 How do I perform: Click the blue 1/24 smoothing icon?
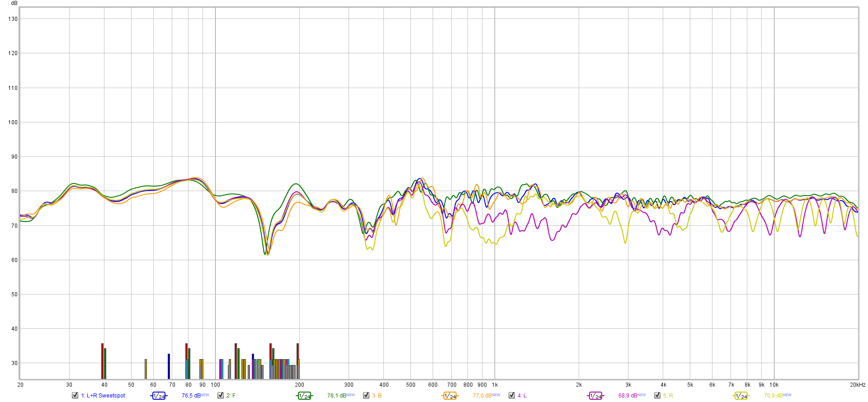coord(159,396)
